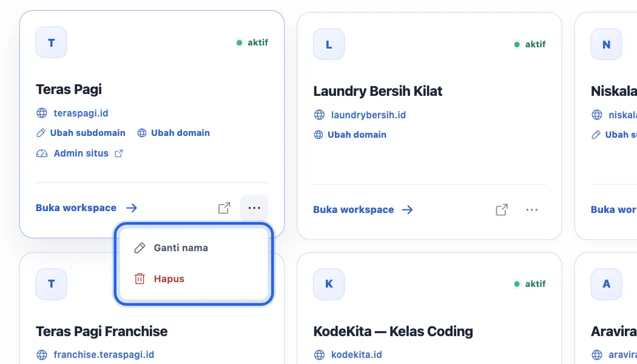Click globe icon beside Laundry Ubah domain

pos(318,135)
